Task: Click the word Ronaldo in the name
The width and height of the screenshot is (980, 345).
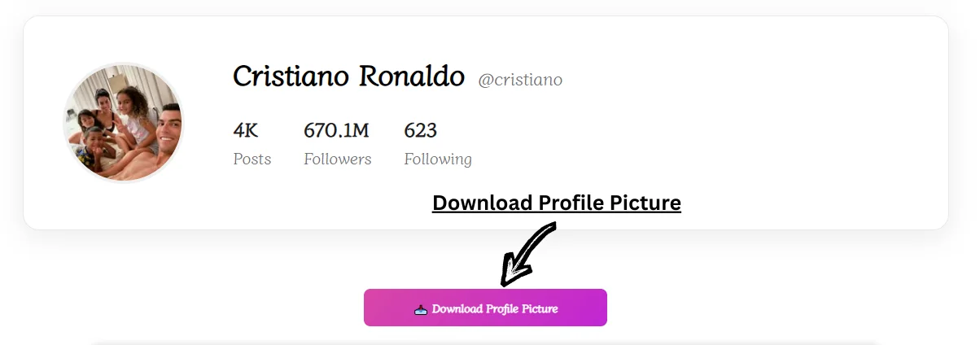Action: pyautogui.click(x=412, y=76)
